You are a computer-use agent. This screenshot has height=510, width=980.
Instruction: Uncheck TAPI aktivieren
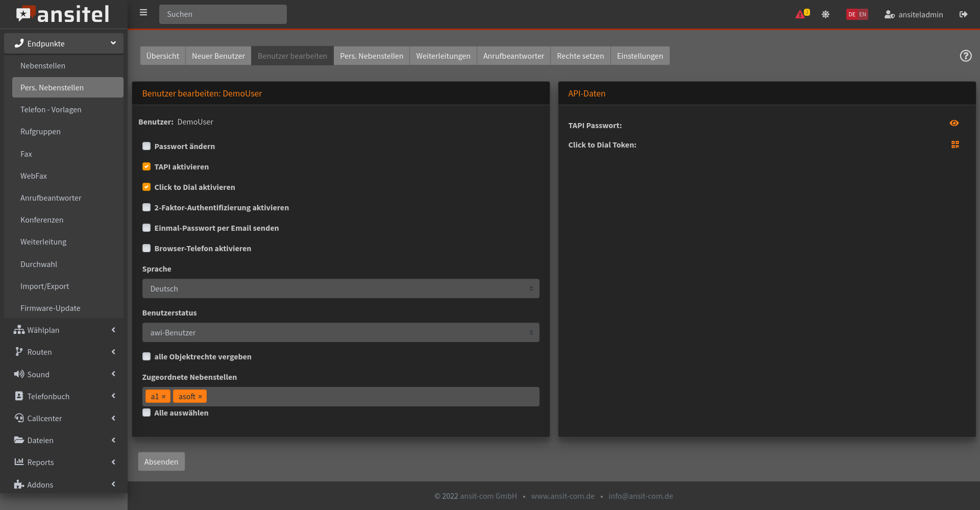pyautogui.click(x=146, y=167)
